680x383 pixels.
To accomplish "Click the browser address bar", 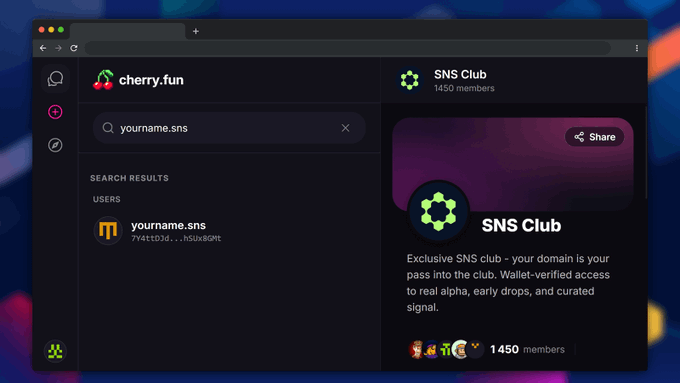I will click(347, 48).
